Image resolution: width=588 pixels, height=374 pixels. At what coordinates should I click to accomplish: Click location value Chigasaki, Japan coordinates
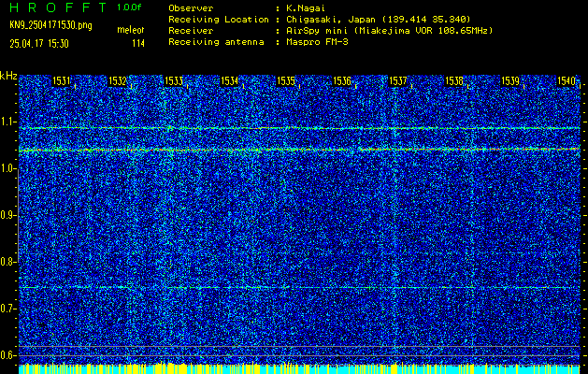pyautogui.click(x=379, y=20)
